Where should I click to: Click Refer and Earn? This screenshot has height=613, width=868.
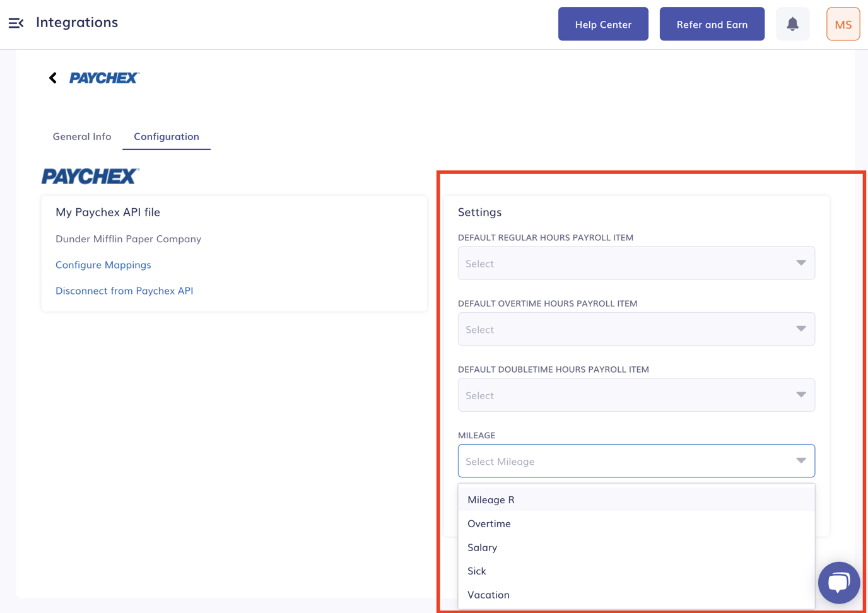712,24
